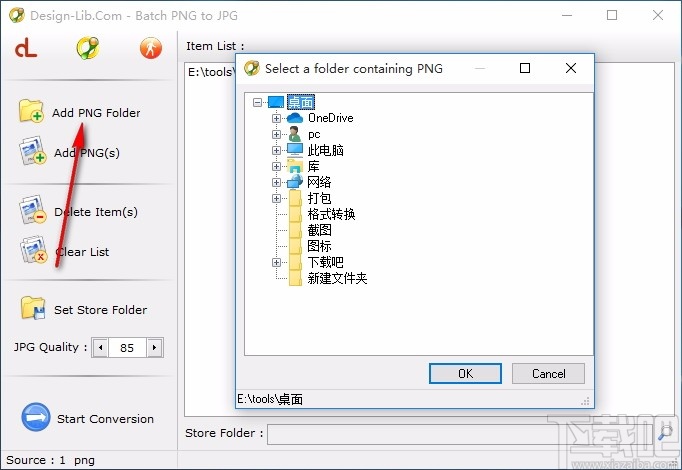682x470 pixels.
Task: Select the 新建文件夹 folder
Action: [338, 278]
